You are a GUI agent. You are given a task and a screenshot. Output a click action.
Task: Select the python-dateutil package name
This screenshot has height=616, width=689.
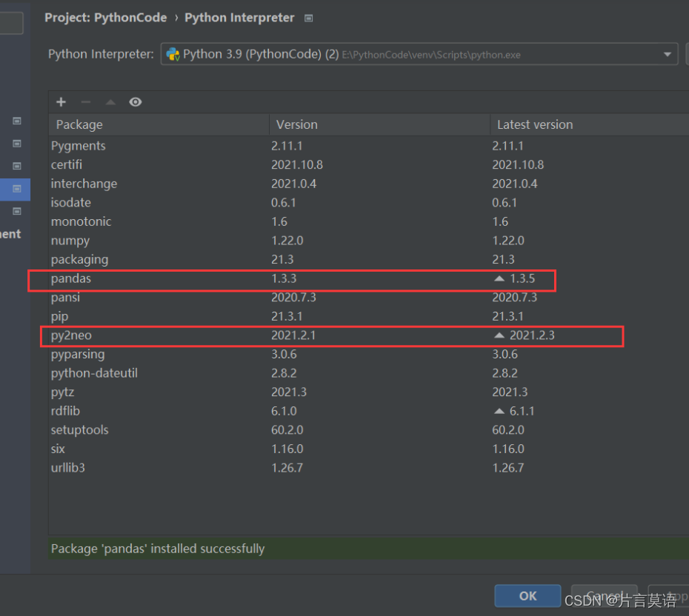click(x=94, y=373)
